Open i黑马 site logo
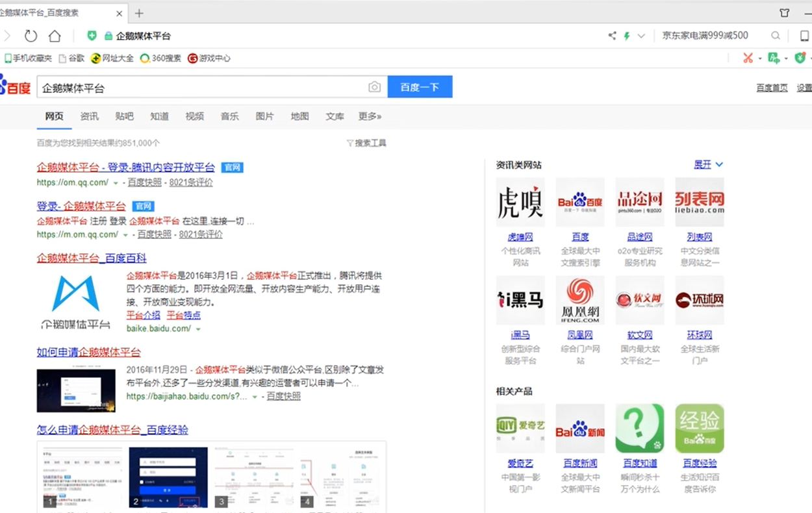The width and height of the screenshot is (812, 513). pyautogui.click(x=520, y=300)
